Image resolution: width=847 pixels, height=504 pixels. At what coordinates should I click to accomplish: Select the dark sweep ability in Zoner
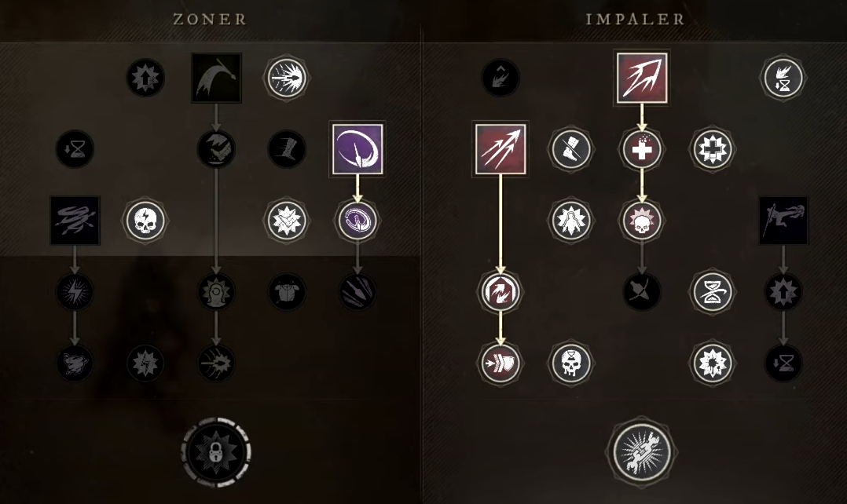pyautogui.click(x=216, y=78)
